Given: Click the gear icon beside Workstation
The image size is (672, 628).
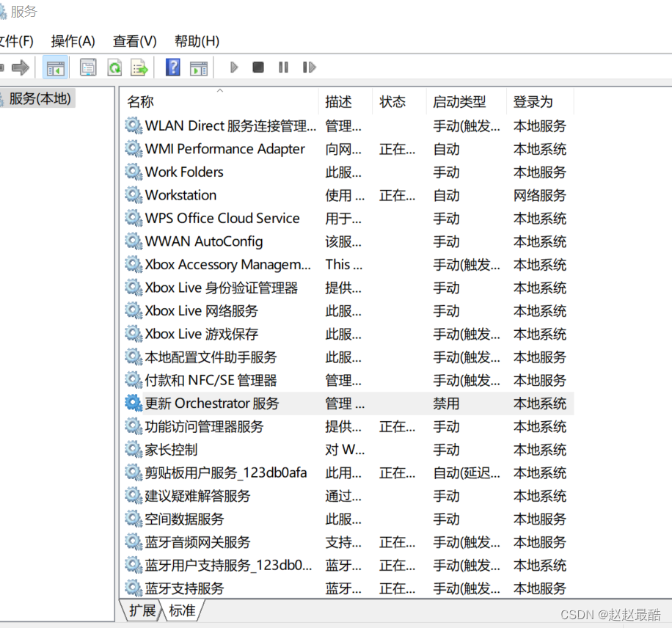Looking at the screenshot, I should [134, 195].
